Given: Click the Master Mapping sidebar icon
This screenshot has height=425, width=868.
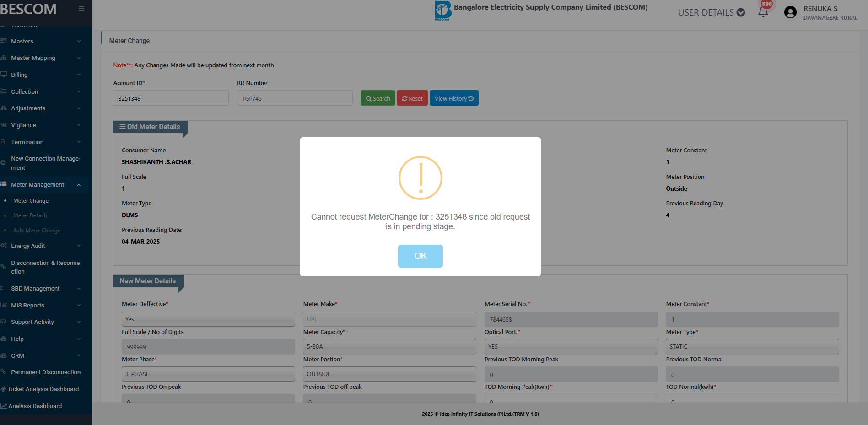Looking at the screenshot, I should [4, 58].
